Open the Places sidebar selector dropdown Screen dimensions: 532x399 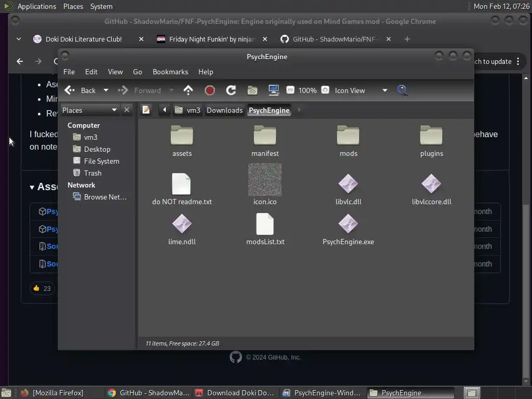tap(89, 110)
